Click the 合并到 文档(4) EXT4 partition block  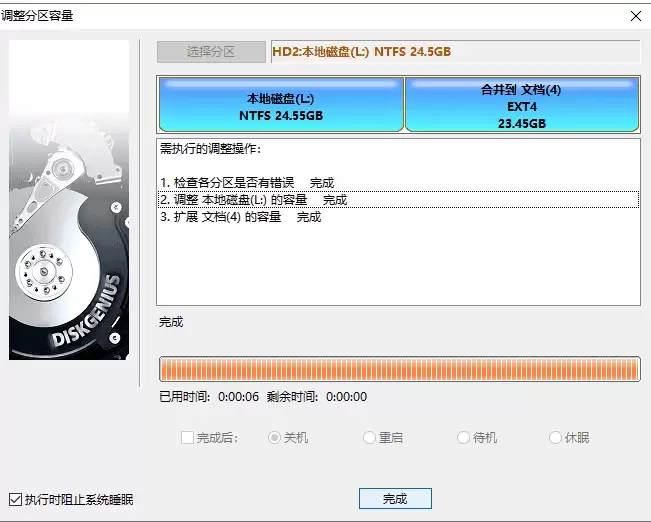click(x=522, y=104)
